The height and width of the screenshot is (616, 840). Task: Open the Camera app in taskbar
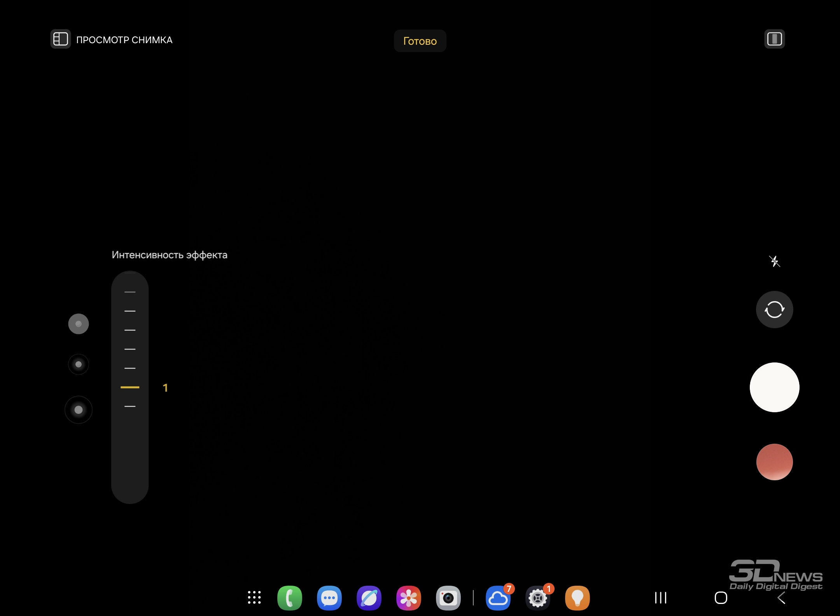(448, 598)
